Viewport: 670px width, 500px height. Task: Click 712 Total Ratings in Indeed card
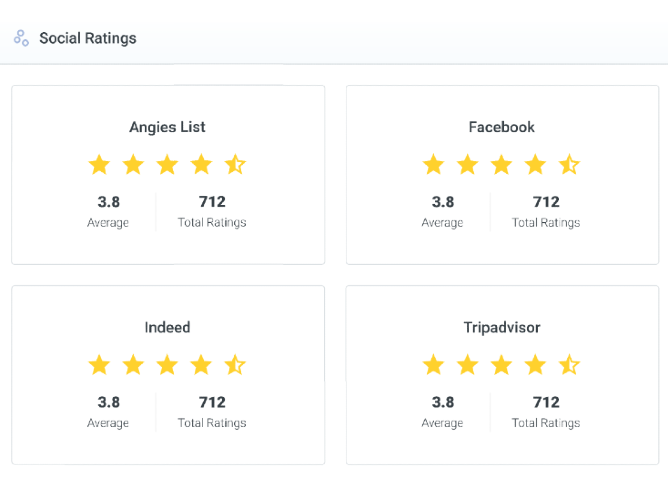click(x=212, y=412)
